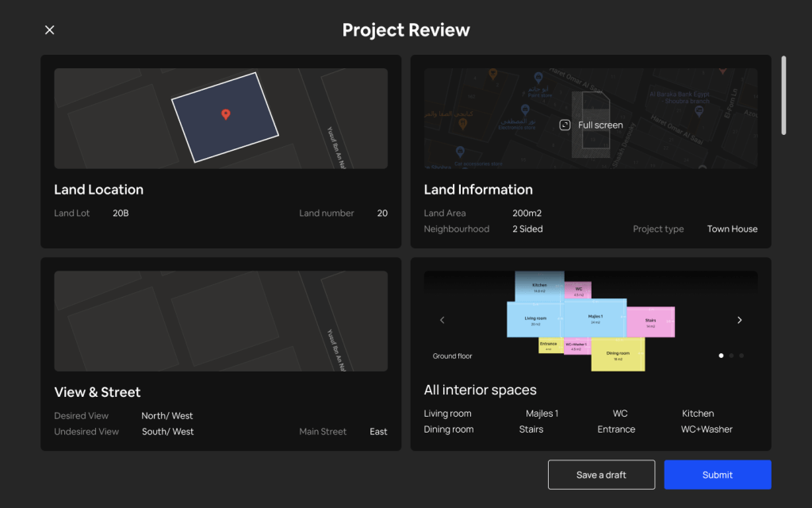
Task: Submit the project with the blue Submit button
Action: [717, 475]
